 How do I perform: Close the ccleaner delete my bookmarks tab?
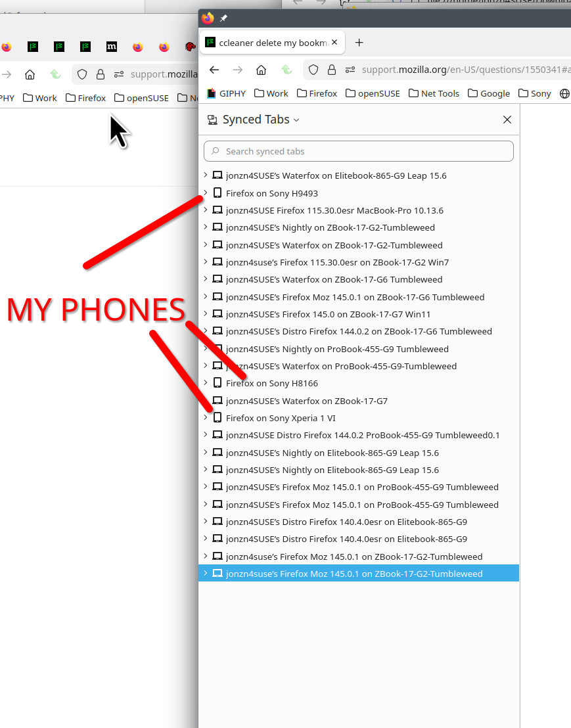coord(334,42)
